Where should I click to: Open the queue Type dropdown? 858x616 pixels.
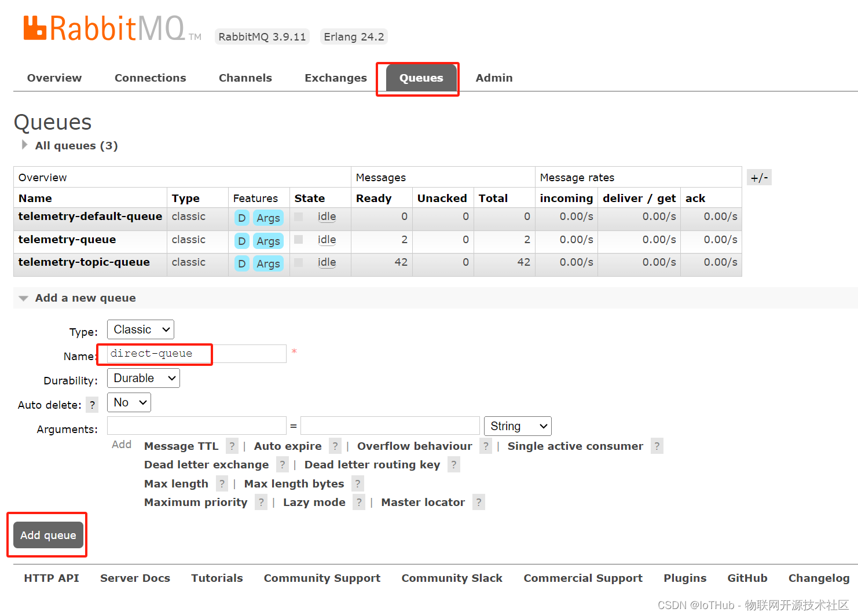141,329
